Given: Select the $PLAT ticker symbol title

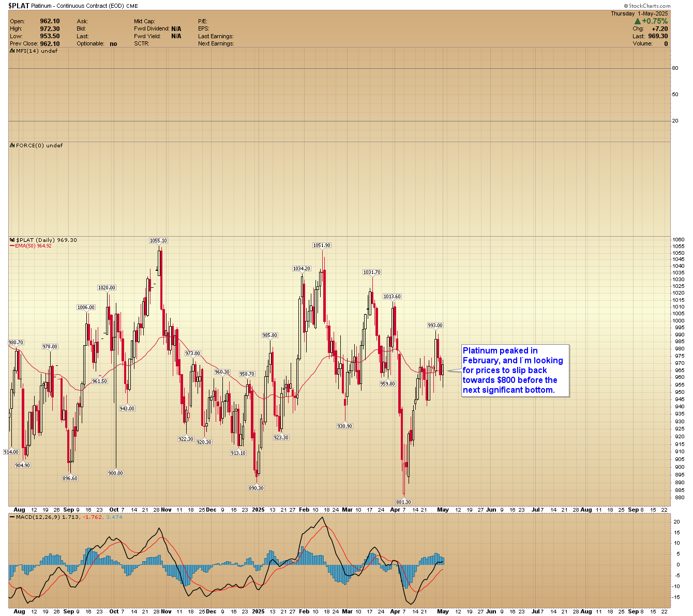Looking at the screenshot, I should [18, 6].
